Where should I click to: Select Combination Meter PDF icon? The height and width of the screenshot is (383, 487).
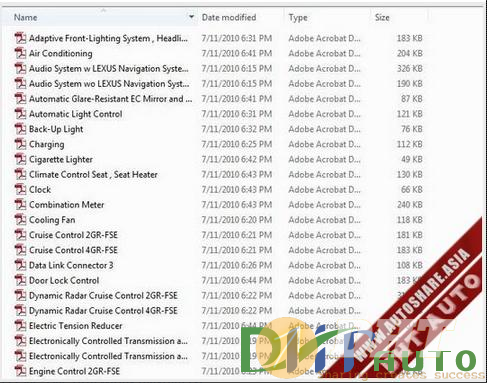(20, 205)
